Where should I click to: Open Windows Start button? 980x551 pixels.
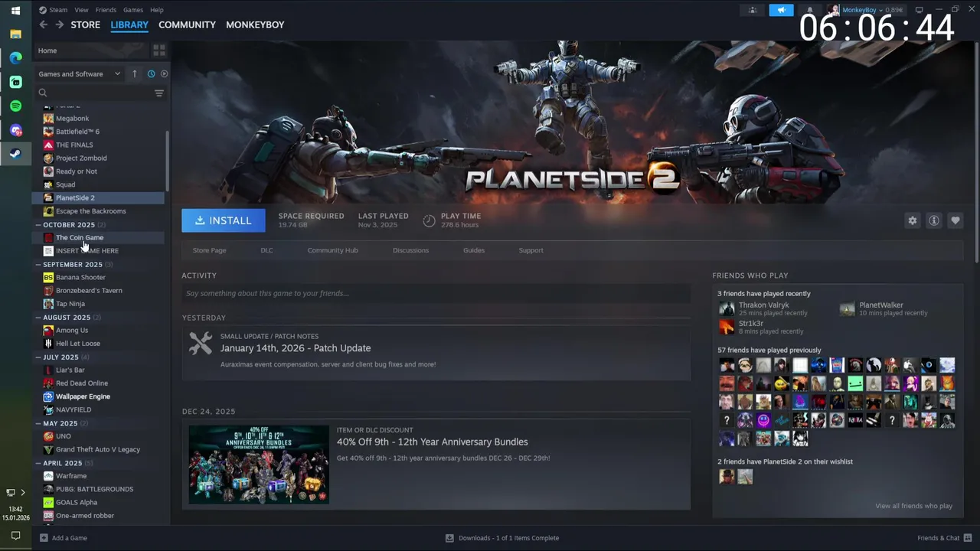pos(15,11)
